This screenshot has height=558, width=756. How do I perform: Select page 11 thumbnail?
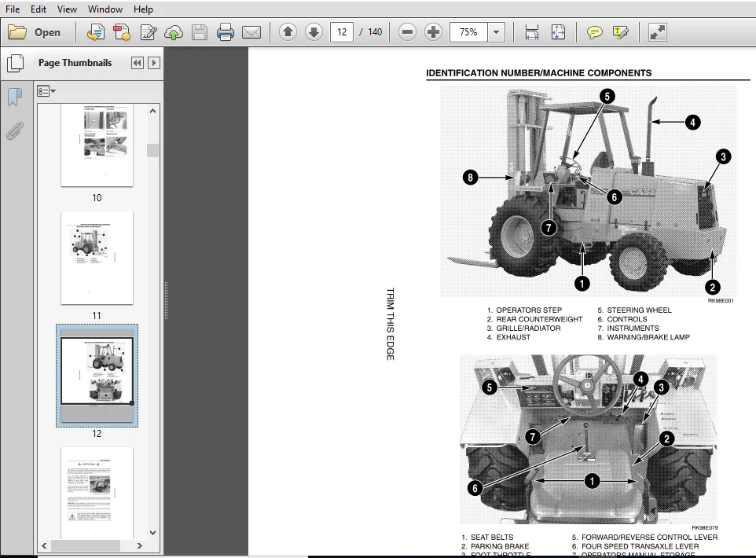97,258
